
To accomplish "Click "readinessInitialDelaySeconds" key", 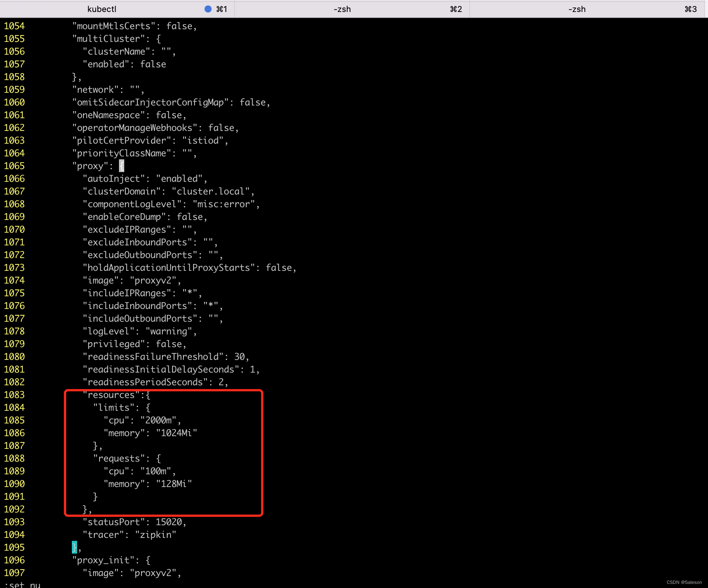I will pyautogui.click(x=161, y=370).
